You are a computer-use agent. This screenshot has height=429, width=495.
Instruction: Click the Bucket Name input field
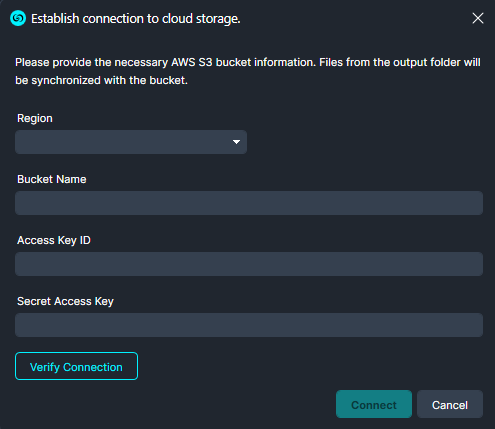(x=249, y=203)
